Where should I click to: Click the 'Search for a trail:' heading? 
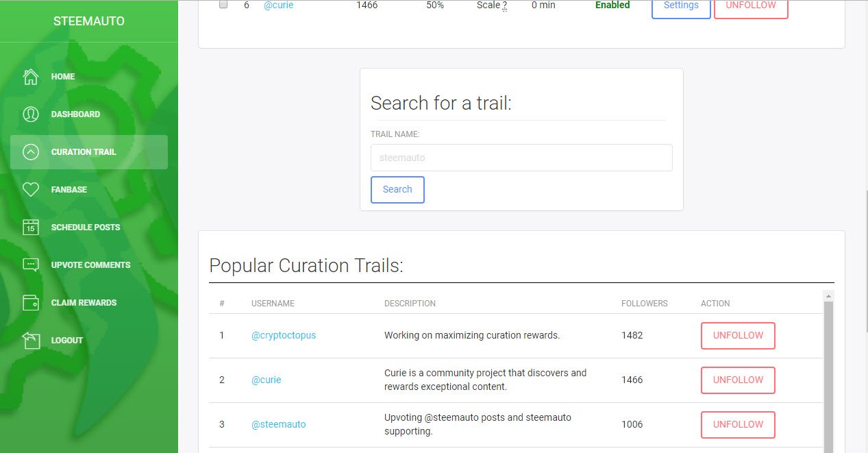[x=441, y=103]
